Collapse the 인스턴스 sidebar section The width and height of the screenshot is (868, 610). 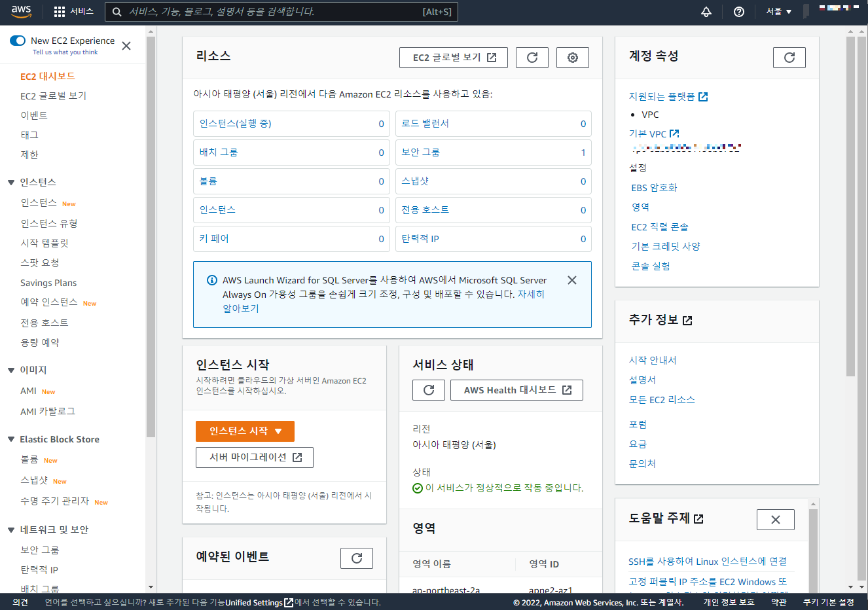click(11, 183)
